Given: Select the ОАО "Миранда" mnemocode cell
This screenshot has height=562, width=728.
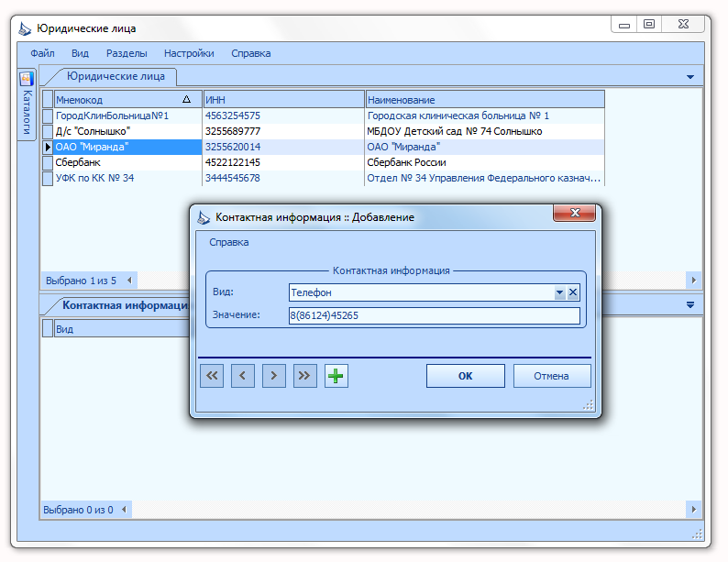Looking at the screenshot, I should (x=127, y=147).
